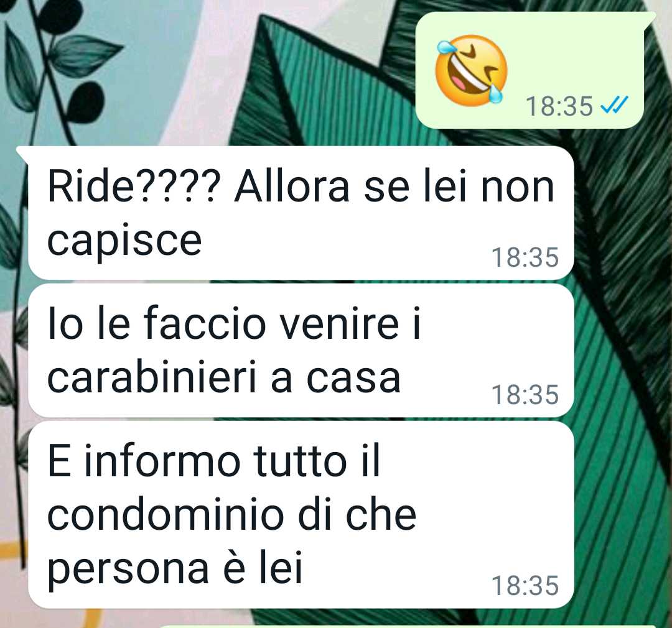Click the blue double check read receipt

(615, 105)
